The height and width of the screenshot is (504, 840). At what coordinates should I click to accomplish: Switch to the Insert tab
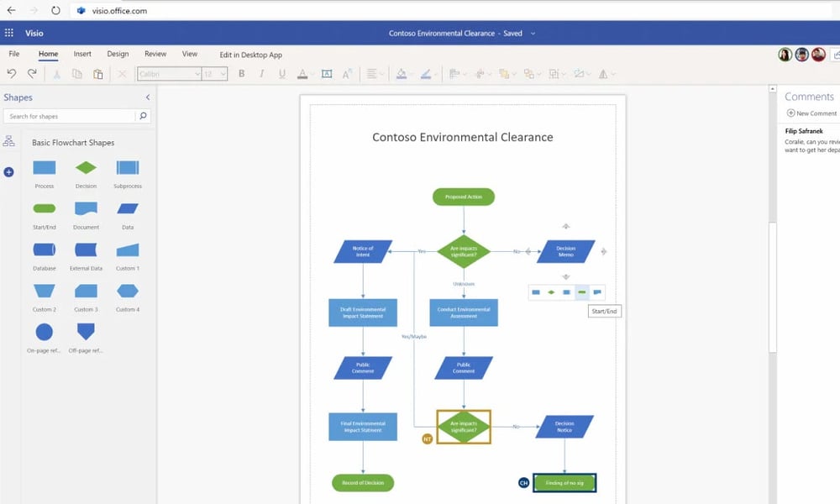[82, 54]
